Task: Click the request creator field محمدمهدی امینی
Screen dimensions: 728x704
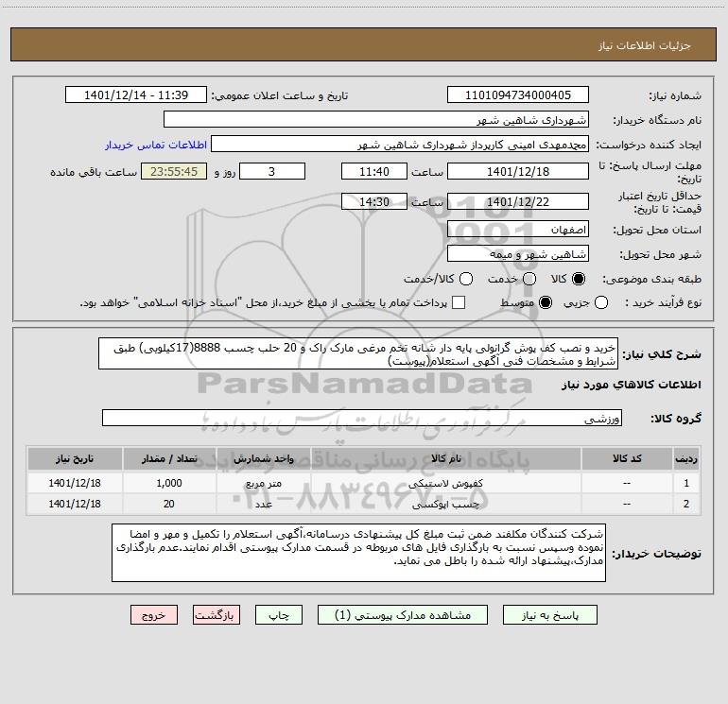Action: pyautogui.click(x=400, y=145)
